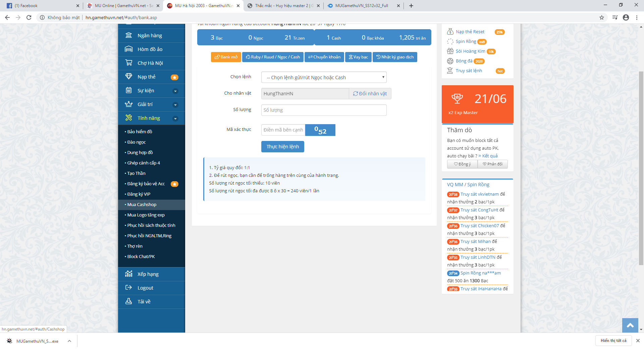
Task: Click the Thực hiện lệnh button
Action: click(x=282, y=147)
